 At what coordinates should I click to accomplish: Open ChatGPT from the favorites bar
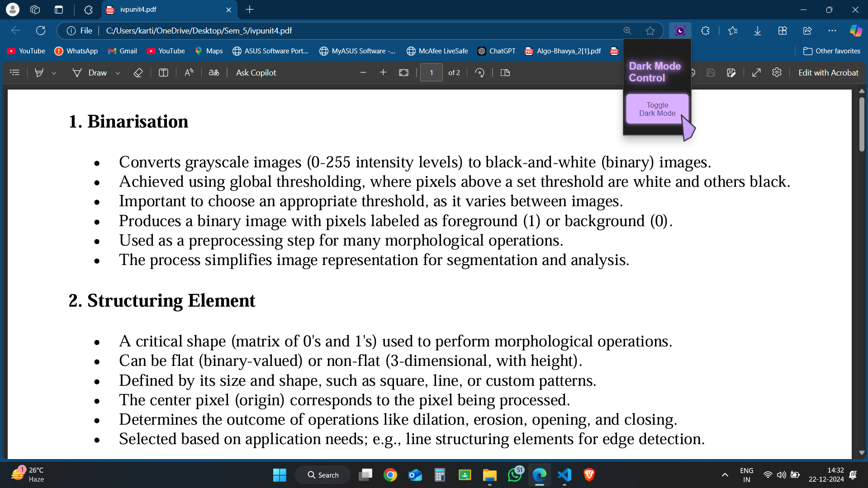click(x=496, y=51)
